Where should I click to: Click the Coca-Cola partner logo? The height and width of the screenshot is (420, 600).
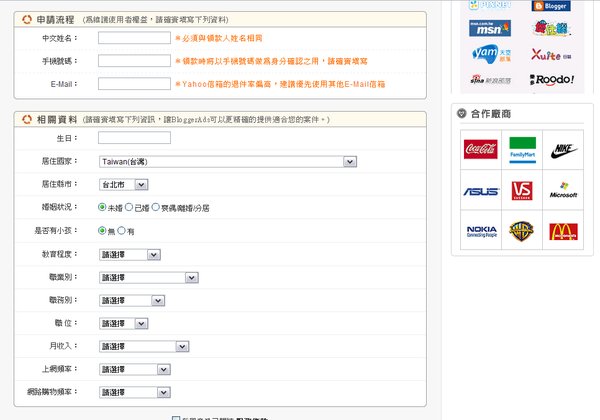481,149
